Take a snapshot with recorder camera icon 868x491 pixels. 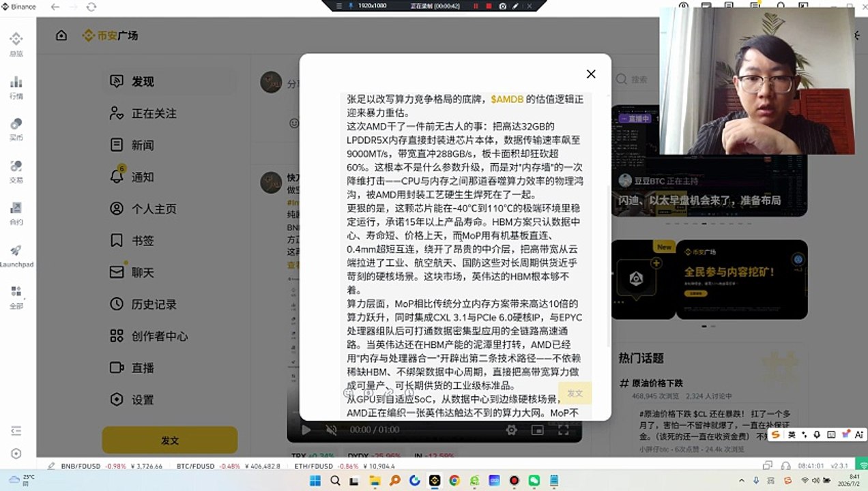pos(503,5)
